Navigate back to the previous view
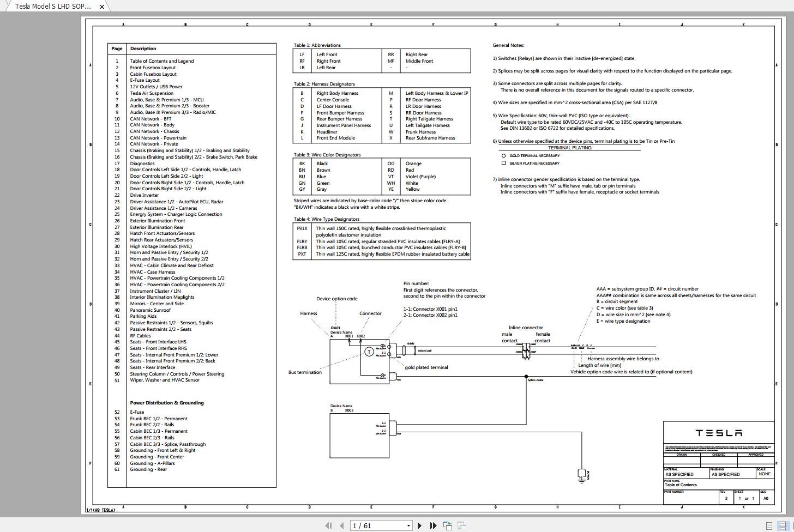Viewport: 794px width, 532px height. coord(448,525)
